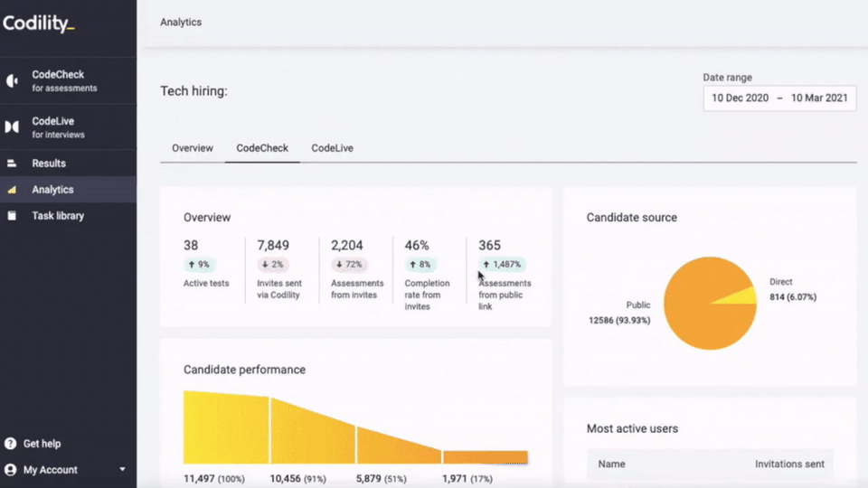Click the Tech hiring heading
The width and height of the screenshot is (868, 488).
193,91
